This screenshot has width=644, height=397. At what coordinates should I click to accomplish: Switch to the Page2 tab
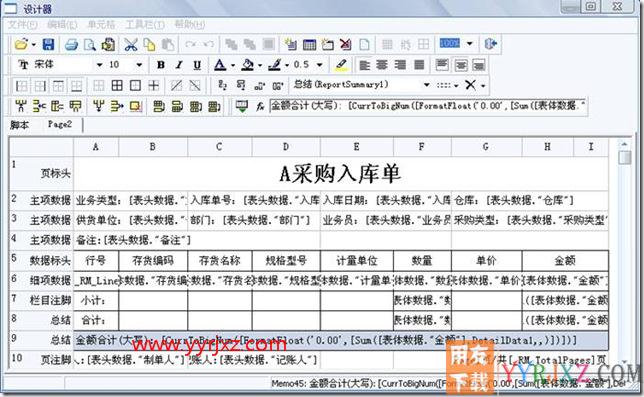pyautogui.click(x=60, y=124)
